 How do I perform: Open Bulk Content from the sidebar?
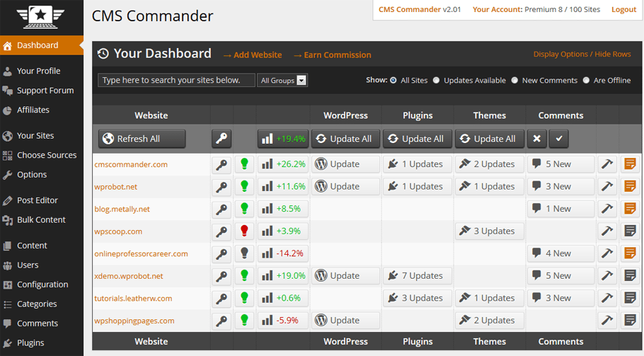pos(42,219)
